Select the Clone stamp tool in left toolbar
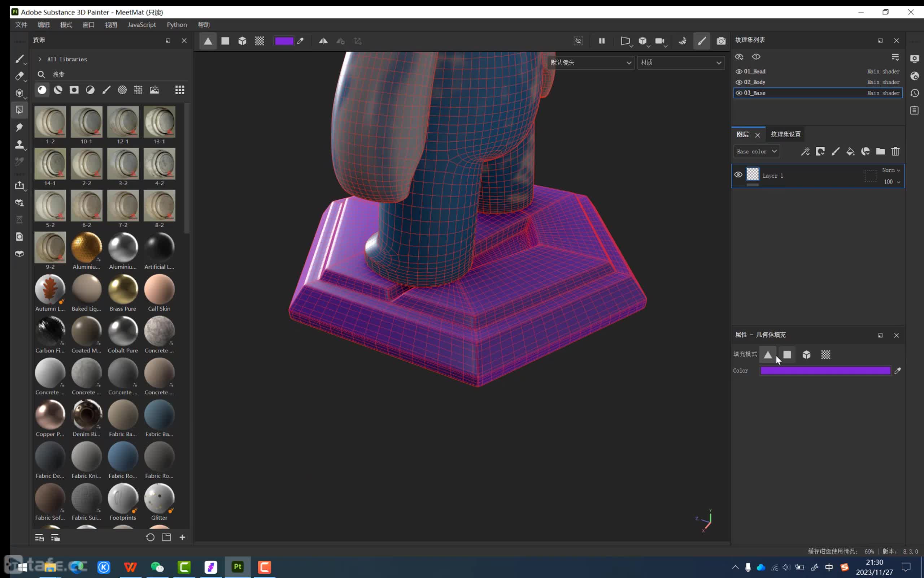This screenshot has height=578, width=924. tap(19, 144)
